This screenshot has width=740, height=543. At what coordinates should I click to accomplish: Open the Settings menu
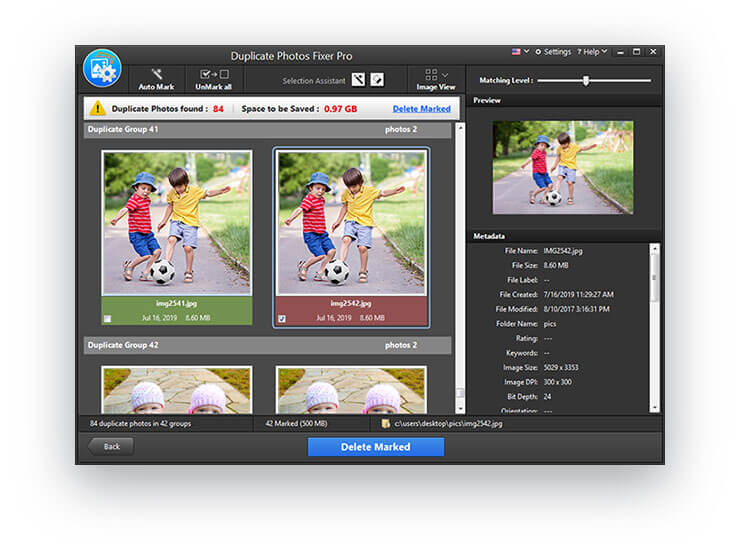tap(553, 51)
